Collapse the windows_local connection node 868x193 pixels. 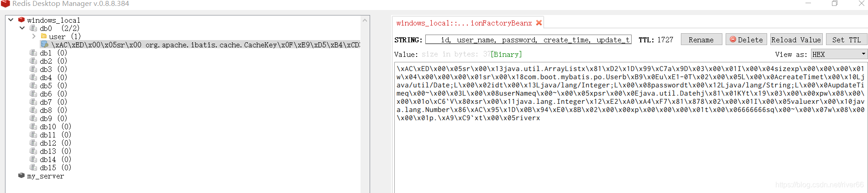click(x=11, y=20)
